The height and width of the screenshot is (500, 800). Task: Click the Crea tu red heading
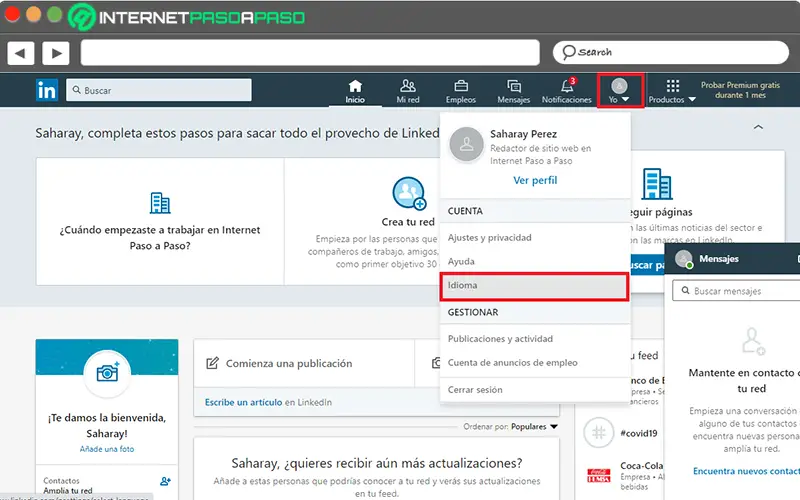408,222
